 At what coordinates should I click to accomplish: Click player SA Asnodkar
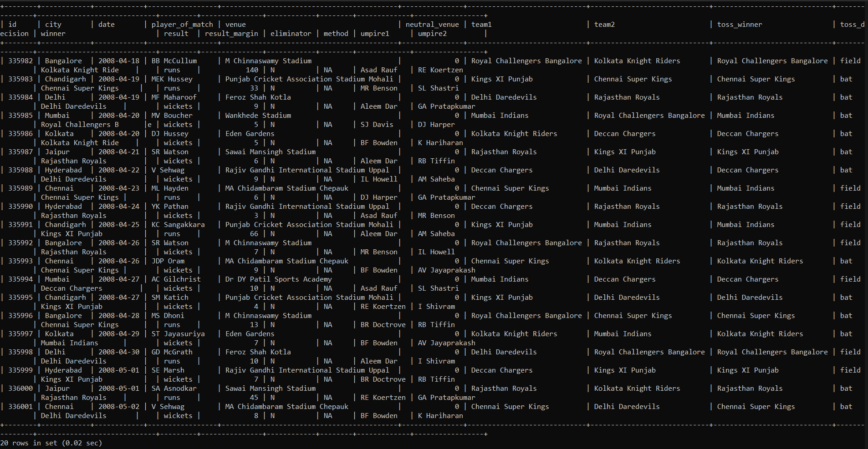[174, 388]
